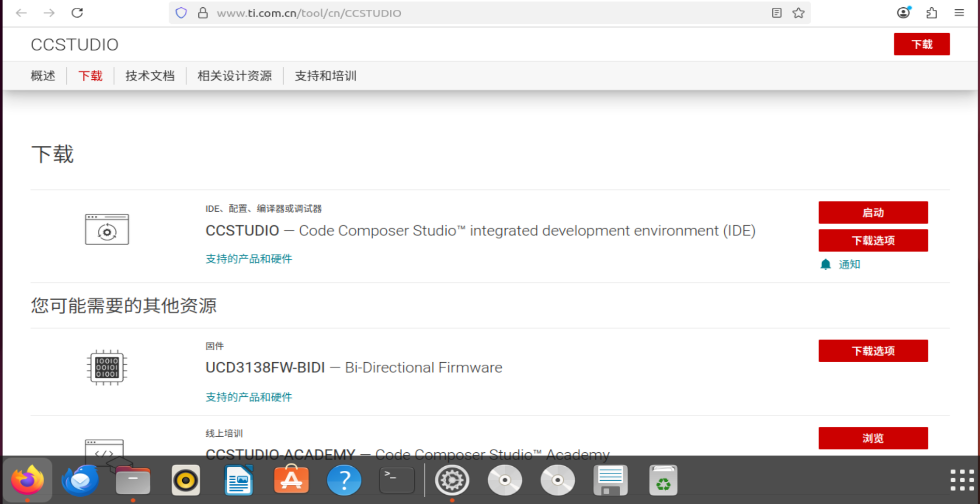Click the first disc drive icon in dock
980x504 pixels.
[505, 480]
